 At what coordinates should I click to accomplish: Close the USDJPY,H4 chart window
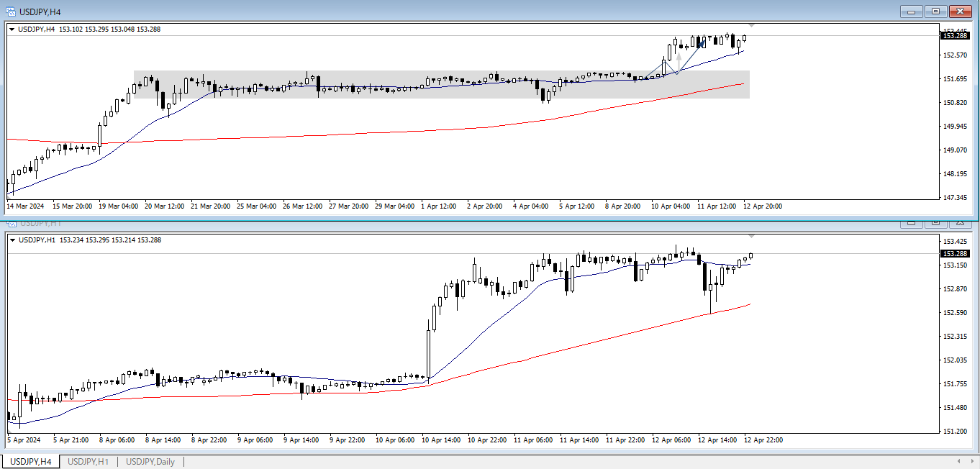960,11
